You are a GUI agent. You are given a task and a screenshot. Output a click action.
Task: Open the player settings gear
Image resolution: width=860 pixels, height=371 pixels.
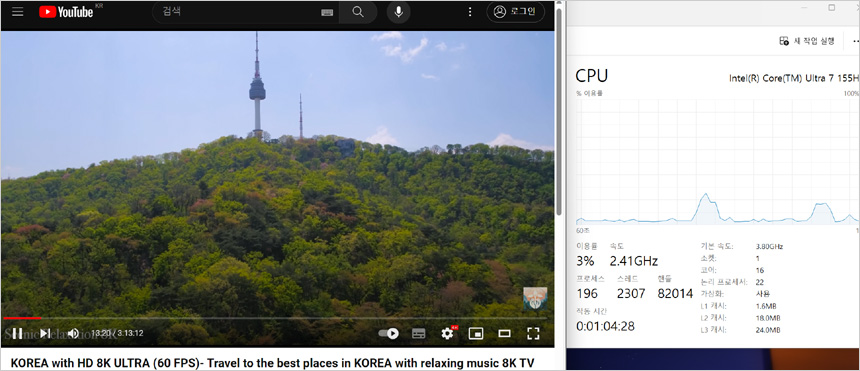coord(448,333)
